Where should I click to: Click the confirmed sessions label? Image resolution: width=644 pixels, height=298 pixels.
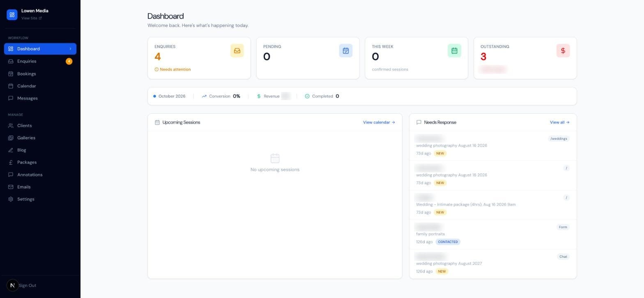click(390, 69)
